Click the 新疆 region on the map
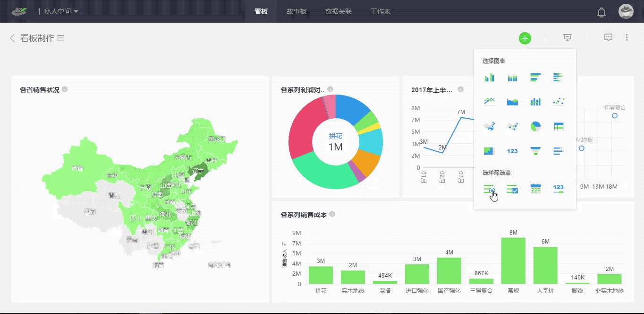 pos(77,168)
